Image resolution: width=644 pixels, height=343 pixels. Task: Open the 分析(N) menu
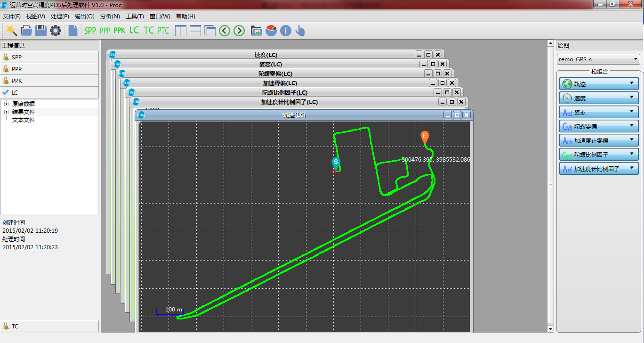point(110,16)
